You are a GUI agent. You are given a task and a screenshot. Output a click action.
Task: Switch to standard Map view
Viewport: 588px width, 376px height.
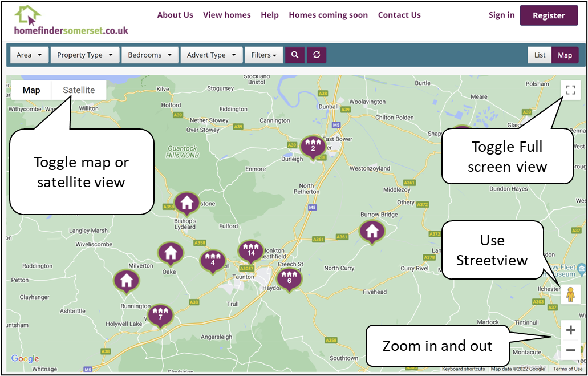pos(31,90)
